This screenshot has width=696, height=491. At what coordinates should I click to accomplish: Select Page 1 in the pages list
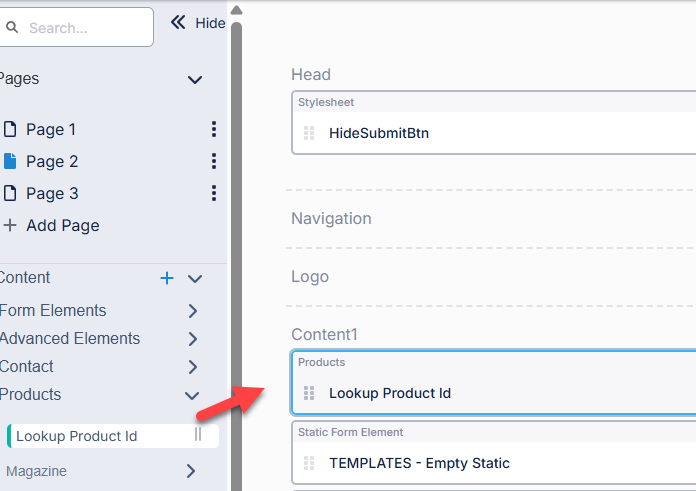coord(50,129)
